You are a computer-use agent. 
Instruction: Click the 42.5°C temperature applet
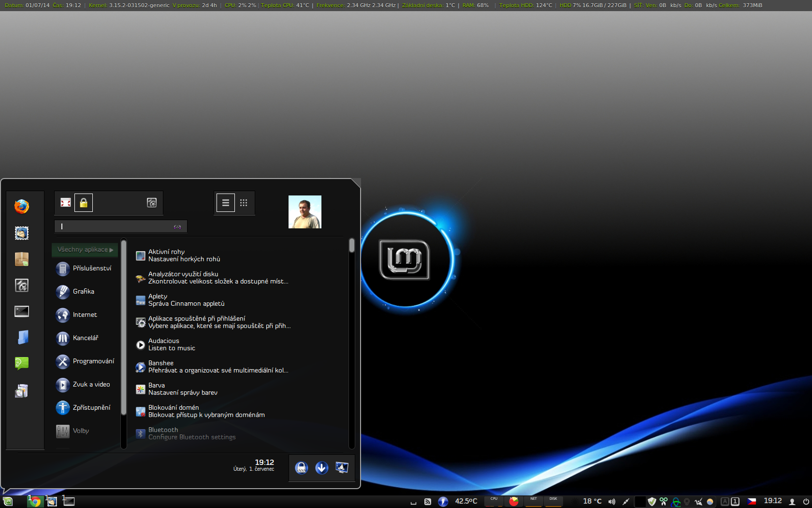(x=466, y=501)
